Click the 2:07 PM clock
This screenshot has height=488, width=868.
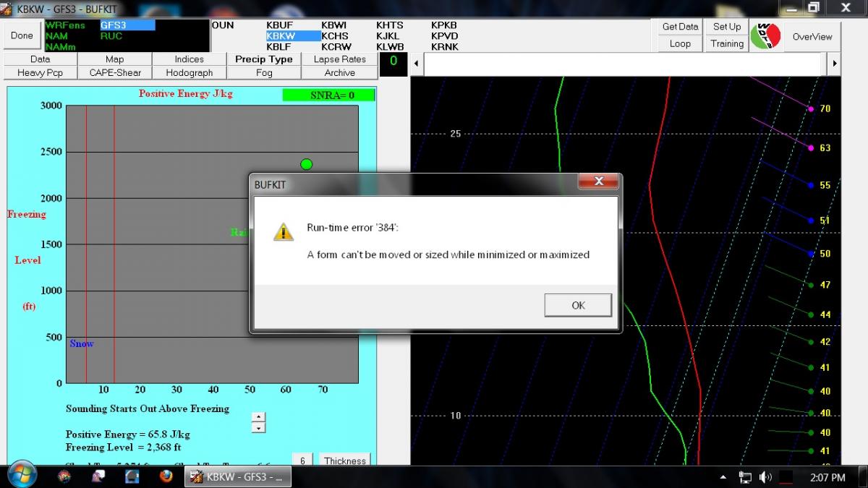827,477
